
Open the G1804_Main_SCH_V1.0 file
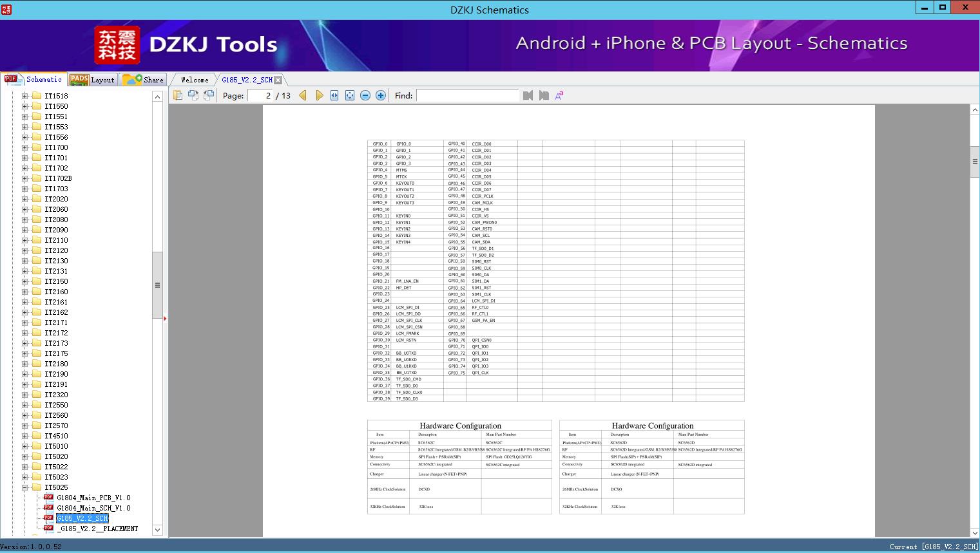pos(93,508)
